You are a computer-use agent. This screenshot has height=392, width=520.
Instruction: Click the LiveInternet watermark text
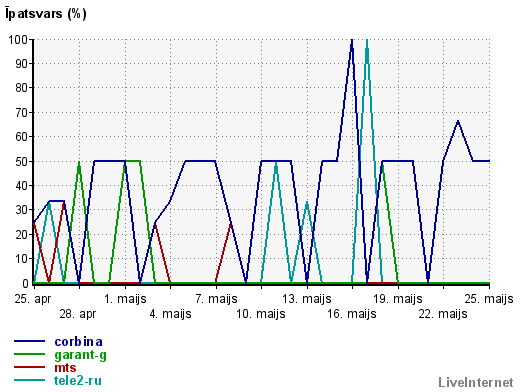tap(476, 382)
